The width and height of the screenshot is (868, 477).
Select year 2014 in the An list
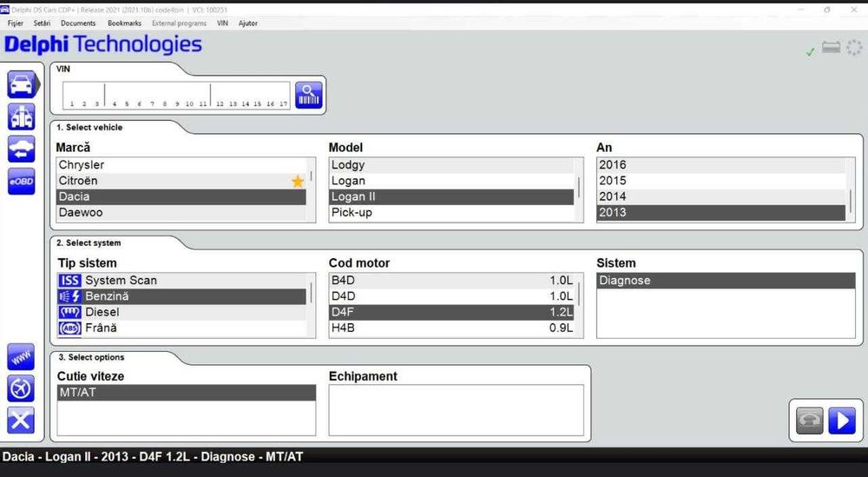(720, 196)
